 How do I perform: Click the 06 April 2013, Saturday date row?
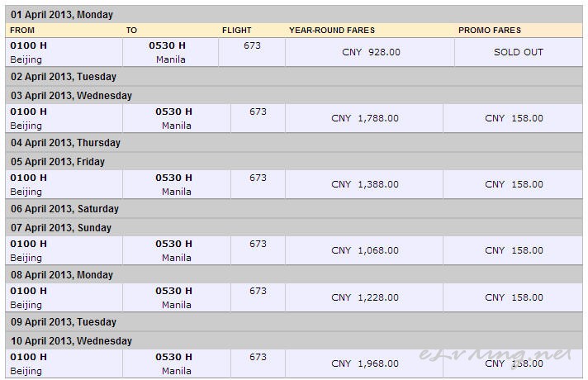pos(64,209)
